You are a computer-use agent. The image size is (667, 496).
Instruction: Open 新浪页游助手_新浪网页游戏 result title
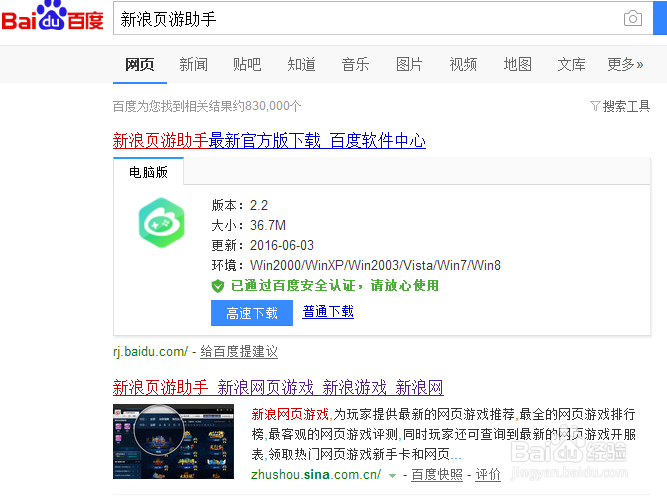point(278,388)
